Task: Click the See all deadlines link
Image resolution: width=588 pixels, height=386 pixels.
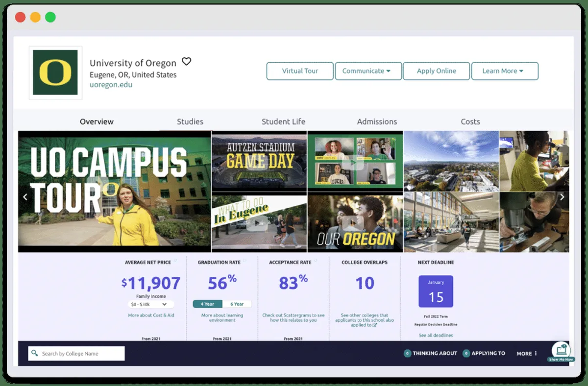Action: pyautogui.click(x=436, y=335)
